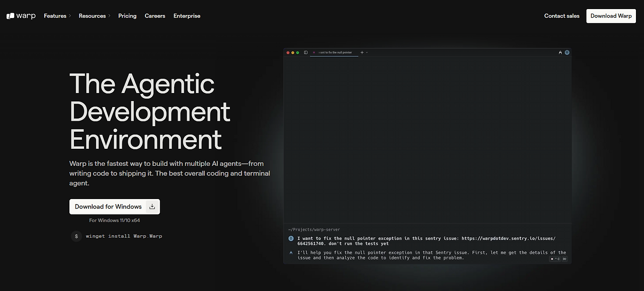Click the dollar prompt icon beside winget
This screenshot has width=644, height=291.
click(x=76, y=236)
